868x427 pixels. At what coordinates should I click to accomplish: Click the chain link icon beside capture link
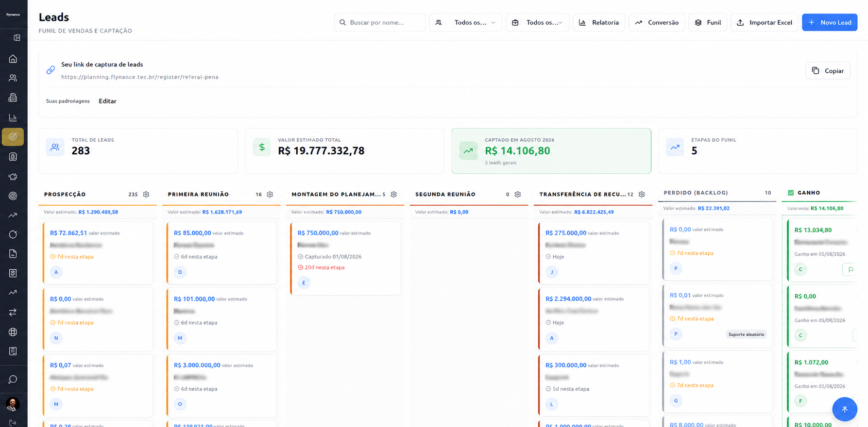click(51, 70)
